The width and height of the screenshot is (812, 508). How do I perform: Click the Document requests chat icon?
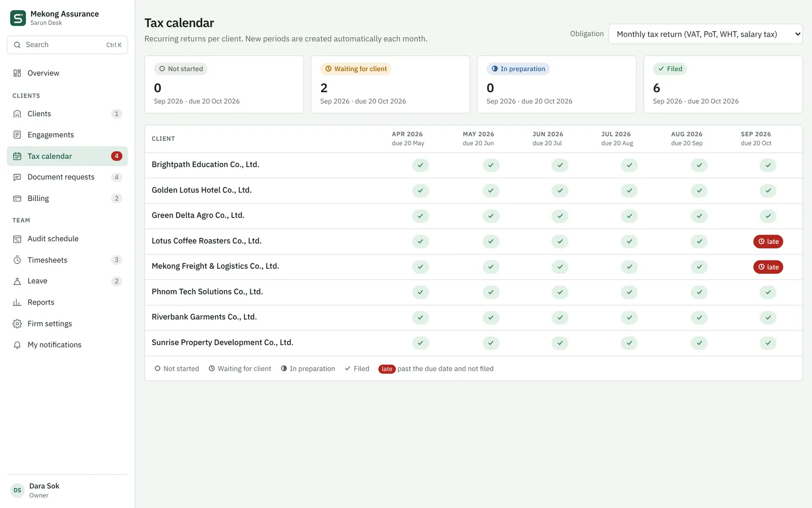pos(17,177)
